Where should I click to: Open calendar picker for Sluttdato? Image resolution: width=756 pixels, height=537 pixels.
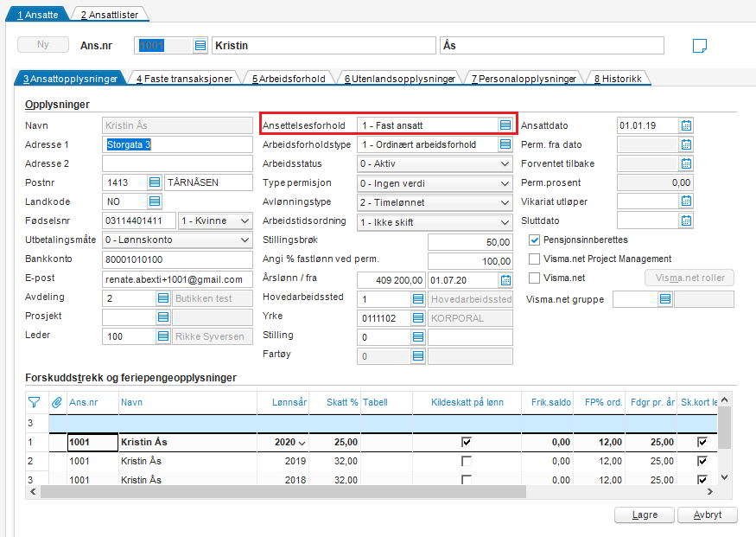point(686,221)
